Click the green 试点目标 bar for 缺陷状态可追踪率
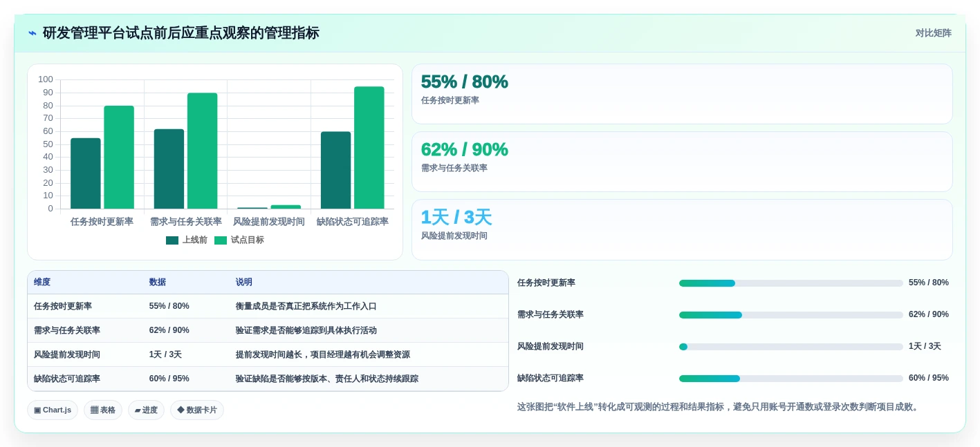This screenshot has width=980, height=447. [369, 148]
